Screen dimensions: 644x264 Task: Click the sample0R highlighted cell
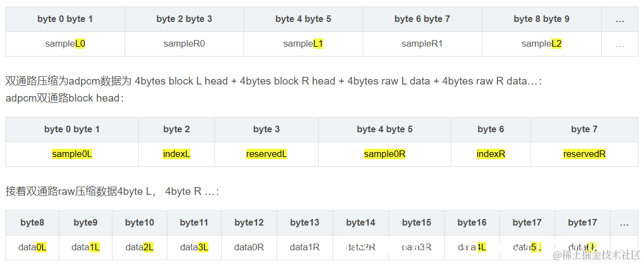tap(385, 154)
